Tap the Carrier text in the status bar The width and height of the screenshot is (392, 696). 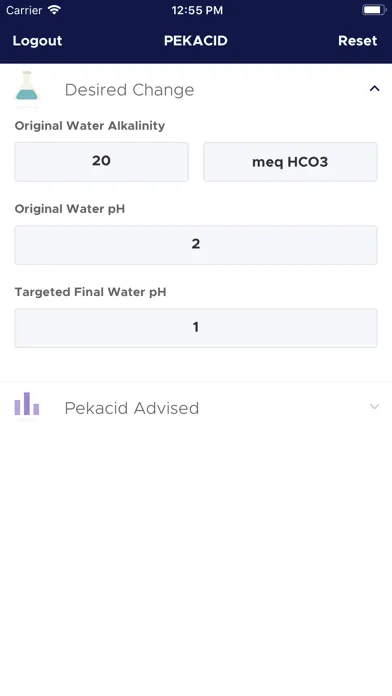[x=24, y=10]
